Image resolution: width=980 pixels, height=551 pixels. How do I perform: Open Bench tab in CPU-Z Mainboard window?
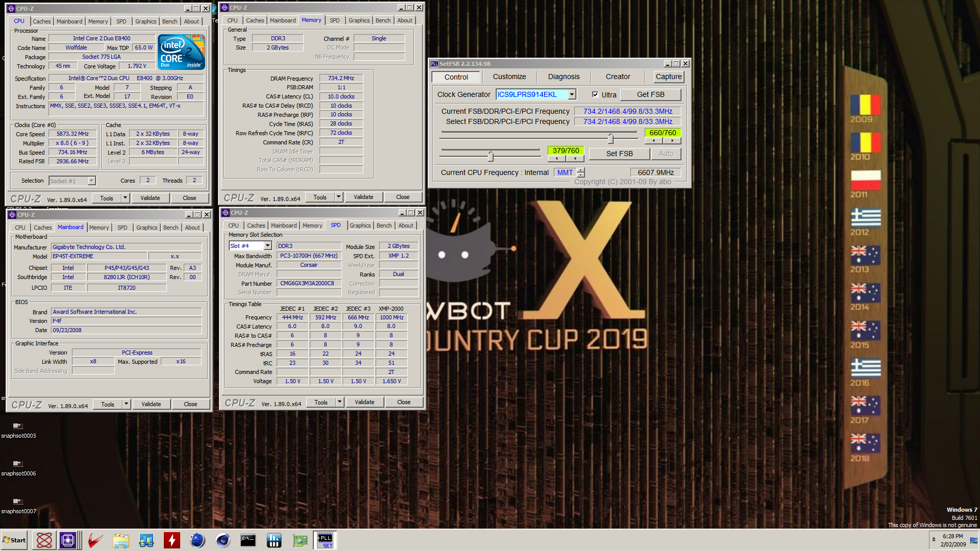click(x=170, y=228)
